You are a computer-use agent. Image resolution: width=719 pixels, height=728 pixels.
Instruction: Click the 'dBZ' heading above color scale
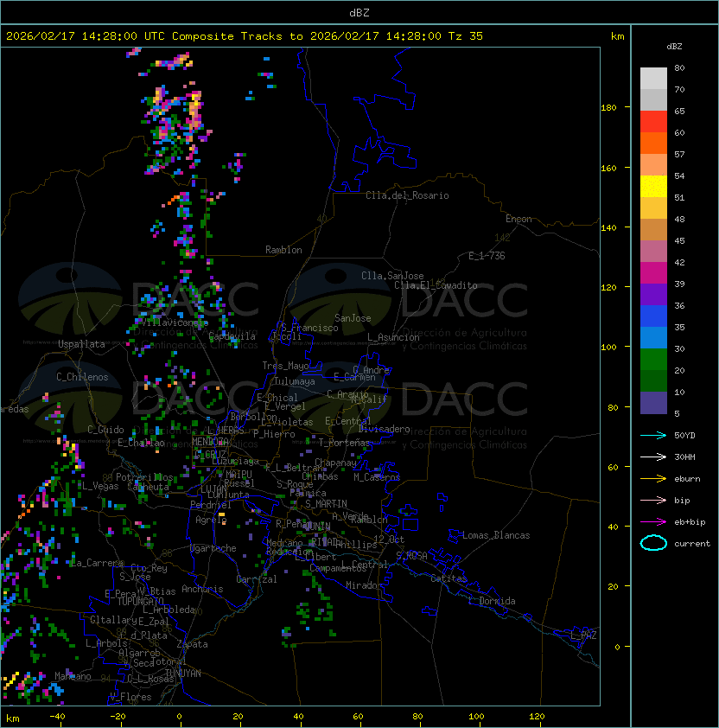point(674,47)
